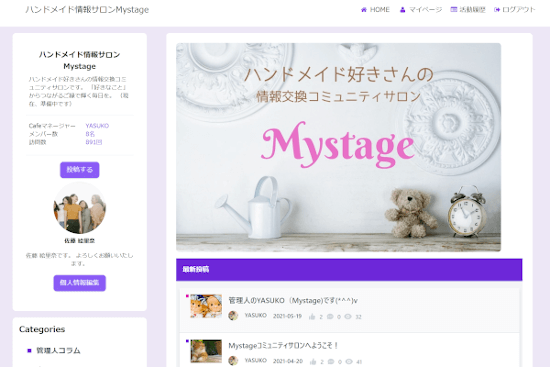This screenshot has width=550, height=367.
Task: Click the 個人情報編集 button
Action: coord(80,283)
